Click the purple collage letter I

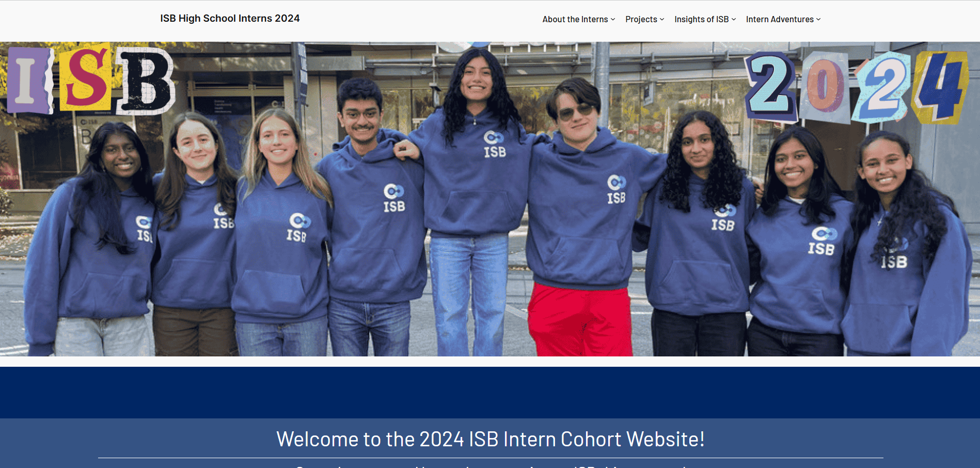29,80
